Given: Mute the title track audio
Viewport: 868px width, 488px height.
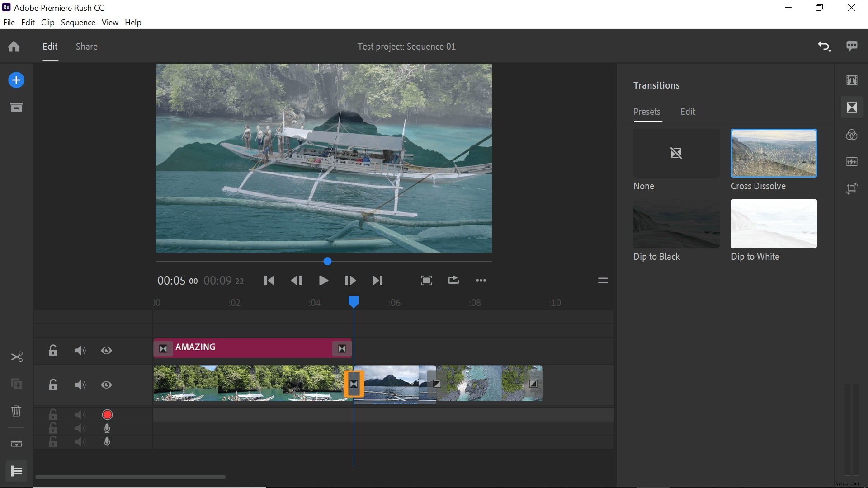Looking at the screenshot, I should [x=80, y=351].
